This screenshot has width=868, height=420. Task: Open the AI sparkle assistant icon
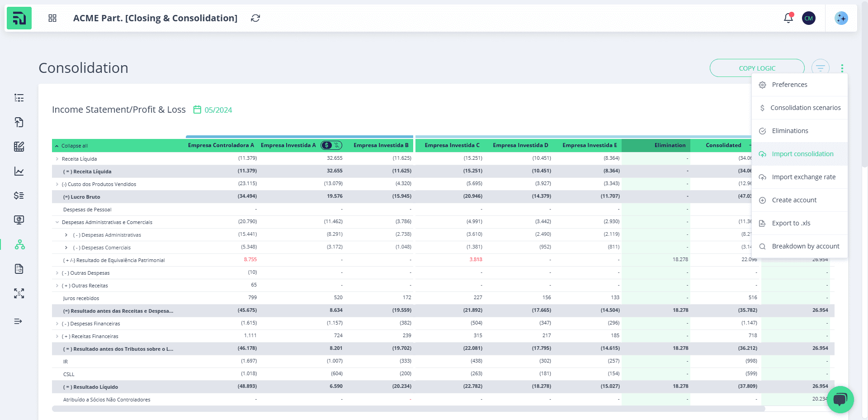[841, 18]
